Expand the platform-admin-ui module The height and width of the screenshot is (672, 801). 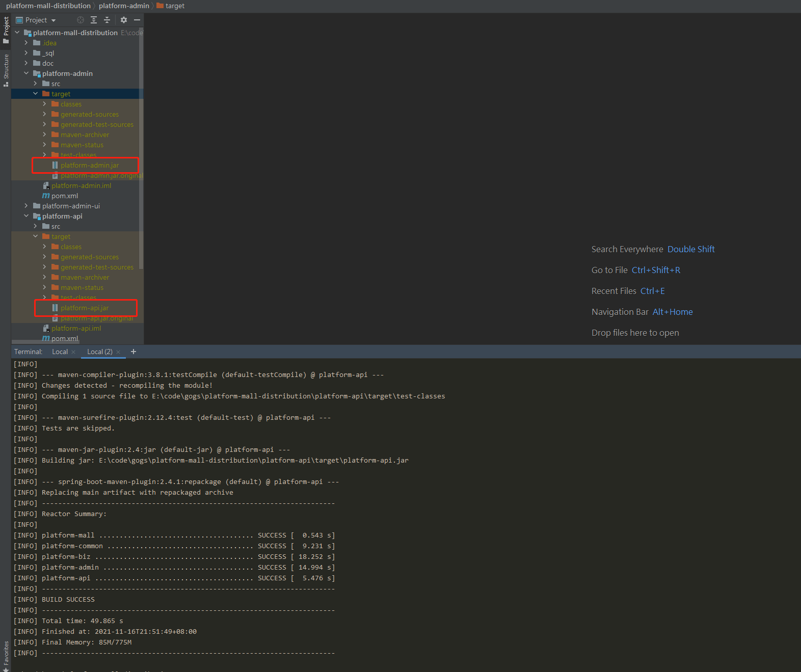pos(26,206)
